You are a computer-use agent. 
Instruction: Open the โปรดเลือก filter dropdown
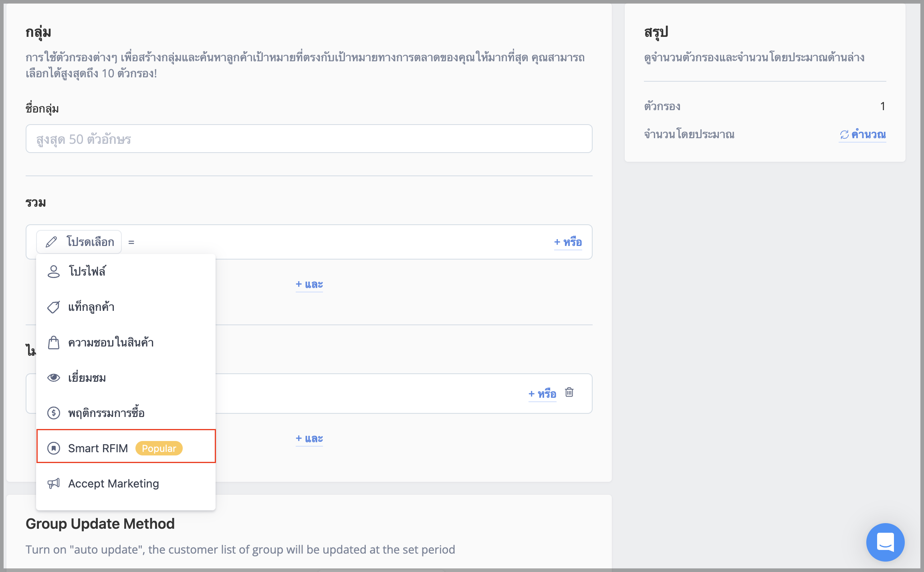coord(79,242)
